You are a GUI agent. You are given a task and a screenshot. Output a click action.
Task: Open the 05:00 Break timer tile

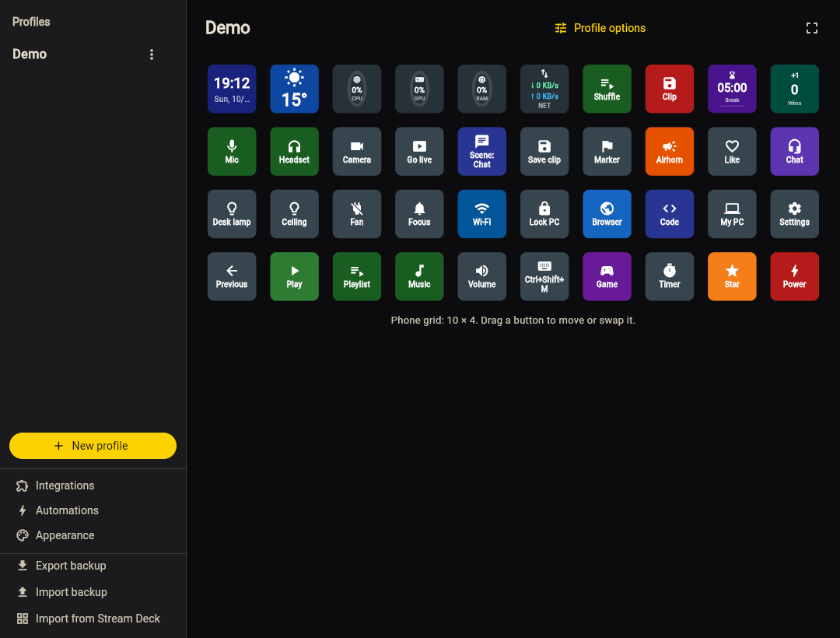click(x=733, y=89)
